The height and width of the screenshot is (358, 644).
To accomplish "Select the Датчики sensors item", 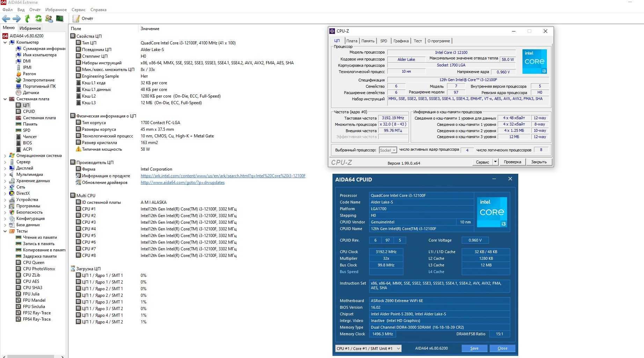I will [31, 93].
